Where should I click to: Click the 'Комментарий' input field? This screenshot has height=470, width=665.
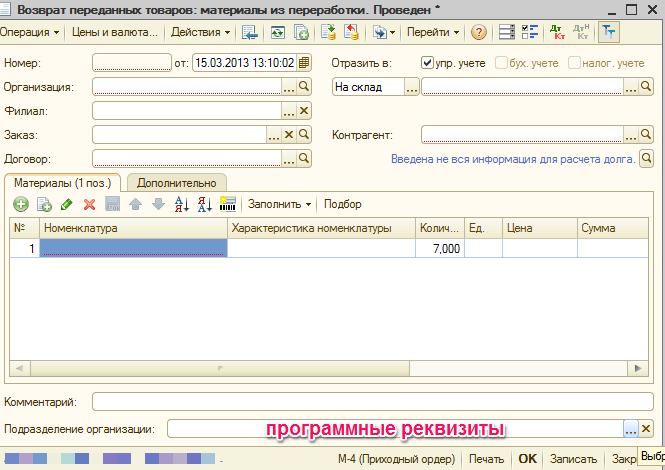[x=371, y=402]
